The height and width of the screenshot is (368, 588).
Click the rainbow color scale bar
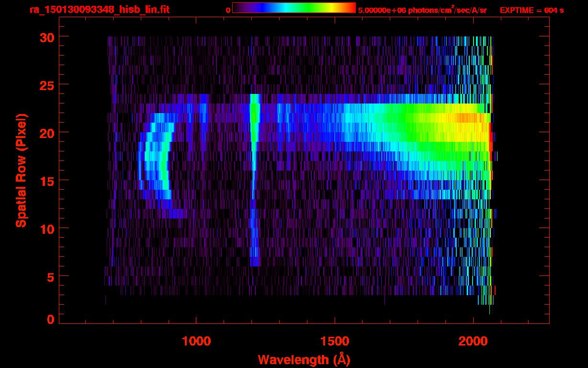click(294, 8)
